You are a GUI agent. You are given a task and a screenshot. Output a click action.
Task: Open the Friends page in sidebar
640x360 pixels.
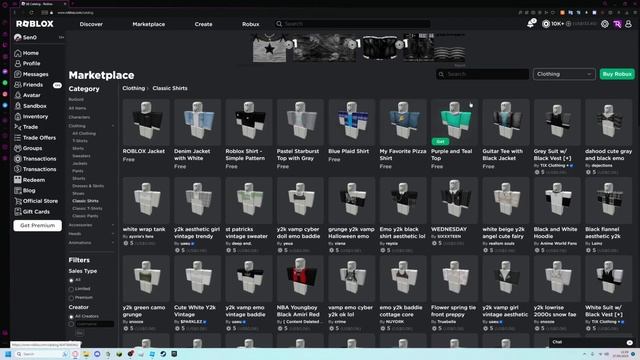tap(29, 85)
